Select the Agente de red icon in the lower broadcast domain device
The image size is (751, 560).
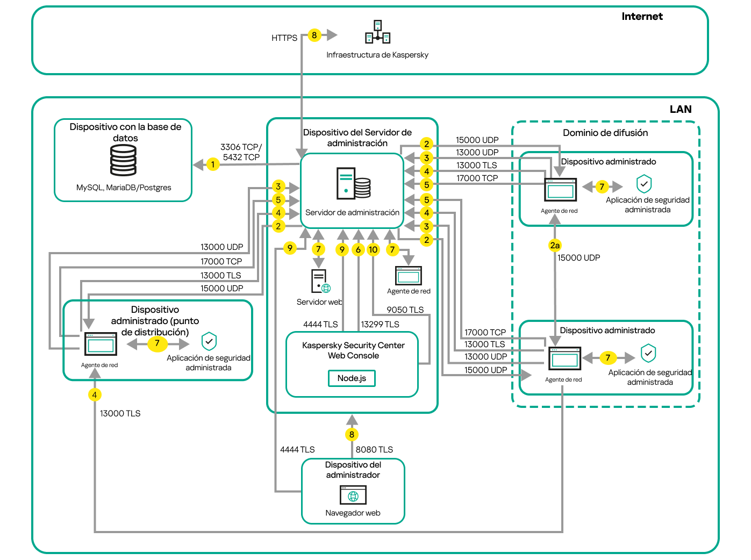coord(564,358)
